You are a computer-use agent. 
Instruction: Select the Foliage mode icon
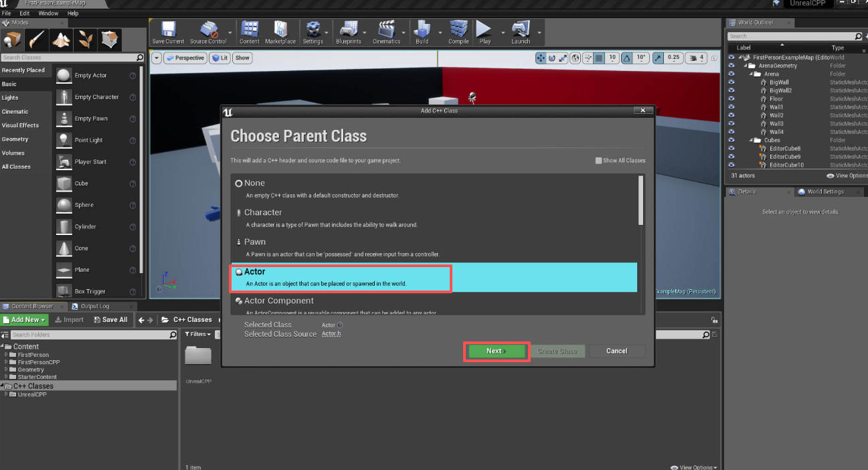(86, 40)
